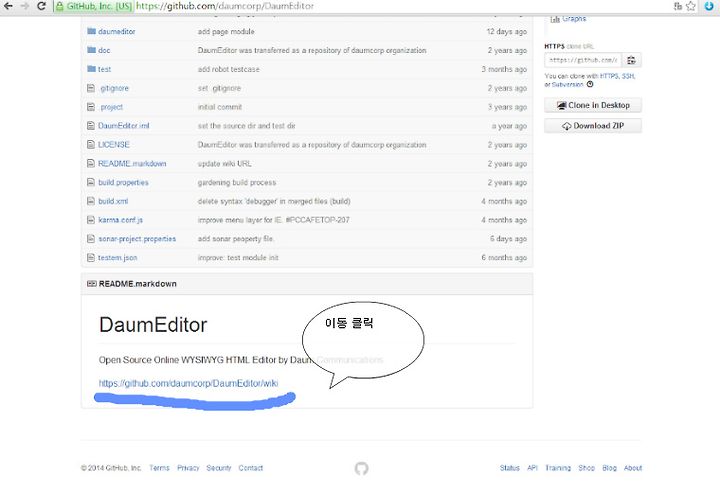Viewport: 720px width, 491px height.
Task: Open the doc folder
Action: pos(104,51)
